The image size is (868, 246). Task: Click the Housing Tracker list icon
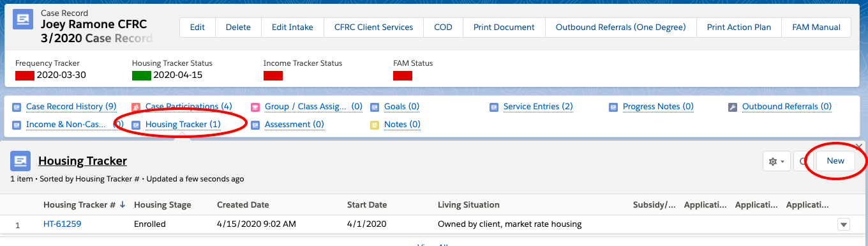[20, 161]
